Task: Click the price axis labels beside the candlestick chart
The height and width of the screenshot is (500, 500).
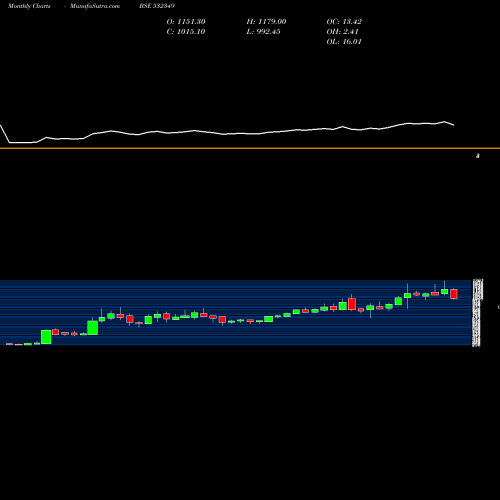Action: pyautogui.click(x=477, y=313)
